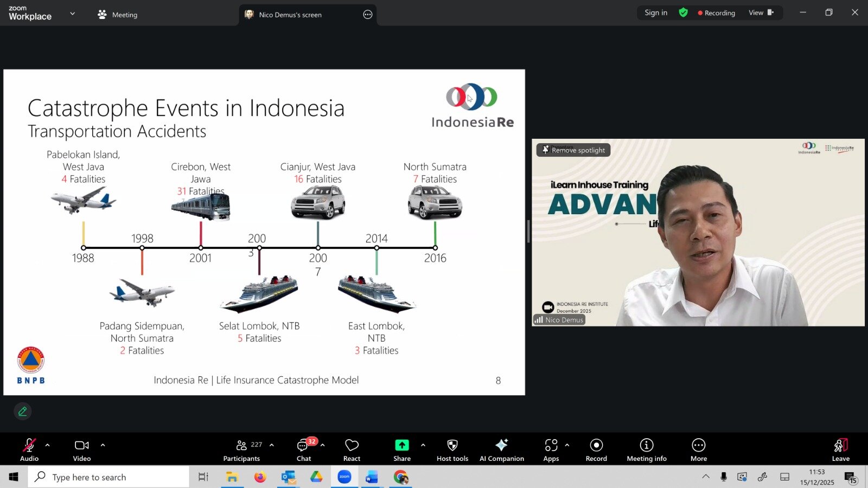Expand the audio options arrow
868x488 pixels.
tap(48, 445)
